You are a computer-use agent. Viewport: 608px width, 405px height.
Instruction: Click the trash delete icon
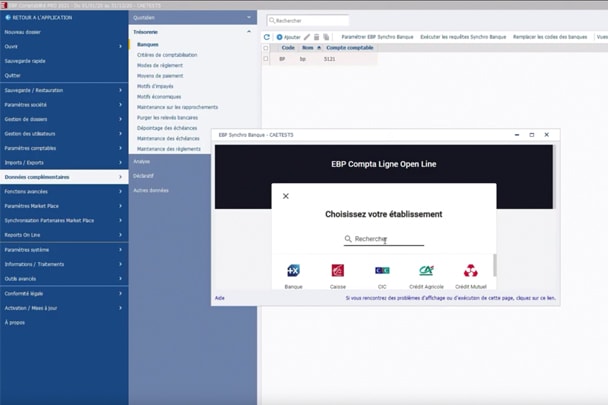point(317,37)
